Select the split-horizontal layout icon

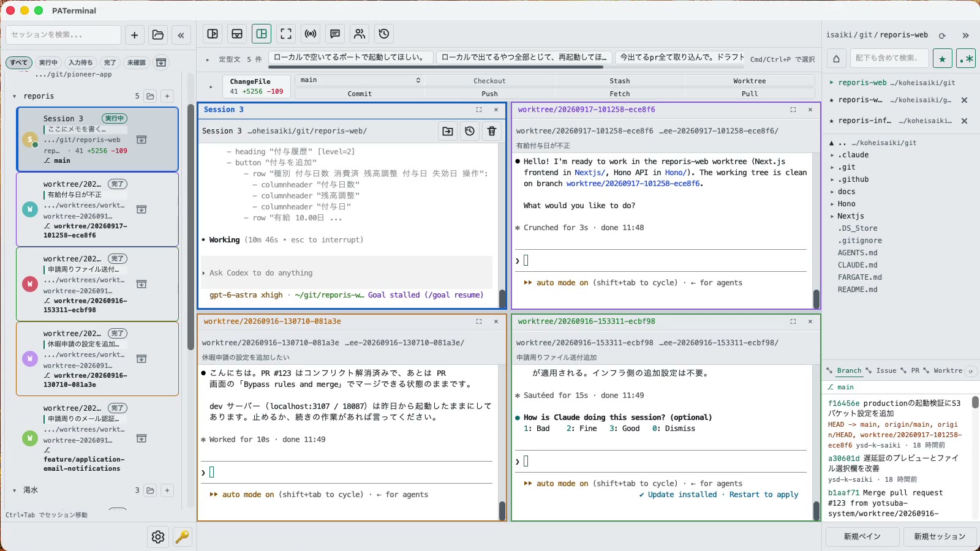click(x=237, y=34)
